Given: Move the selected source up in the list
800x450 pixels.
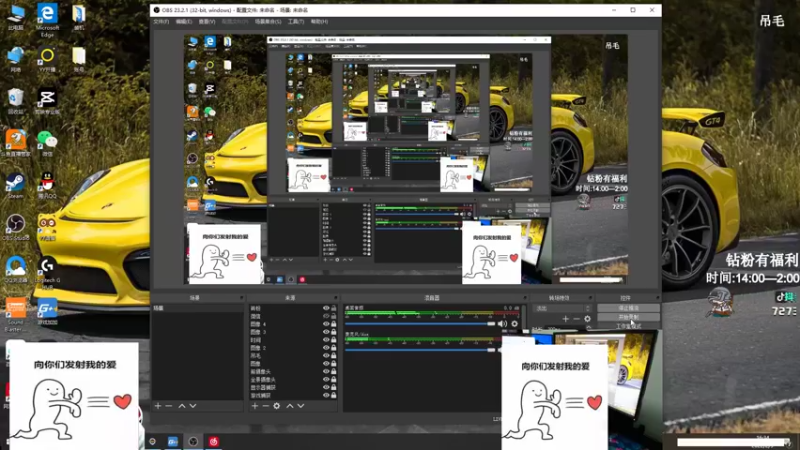Looking at the screenshot, I should tap(289, 406).
